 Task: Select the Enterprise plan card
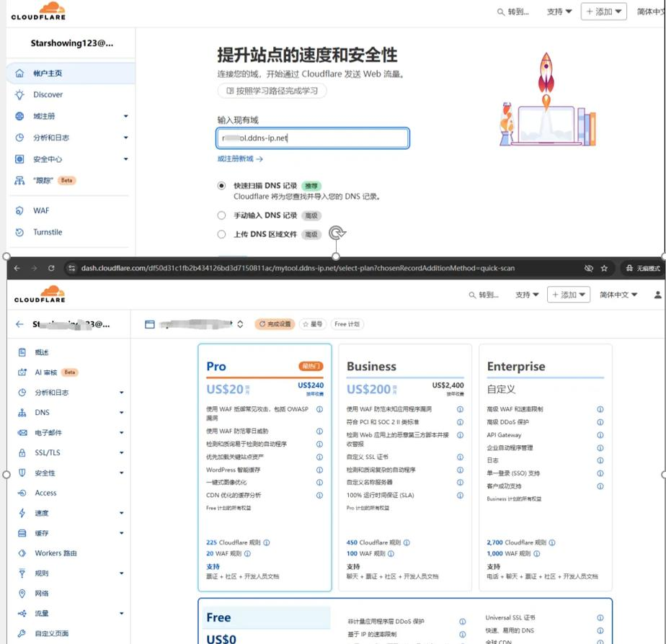point(546,468)
